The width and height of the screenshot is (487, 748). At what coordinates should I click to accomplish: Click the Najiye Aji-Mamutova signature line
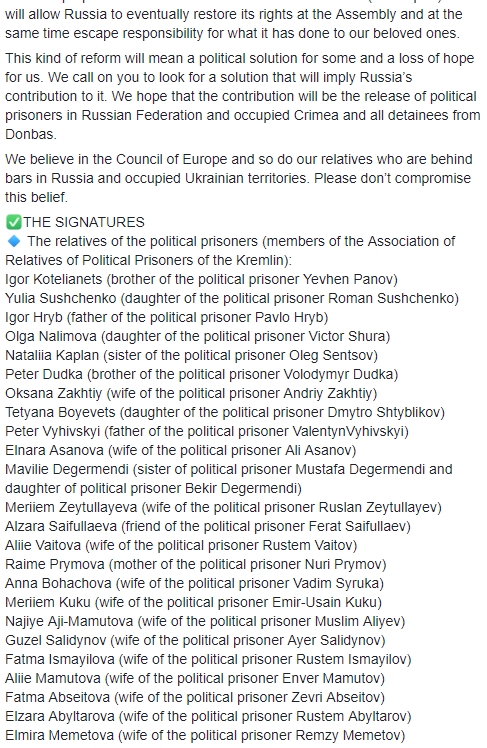click(205, 622)
